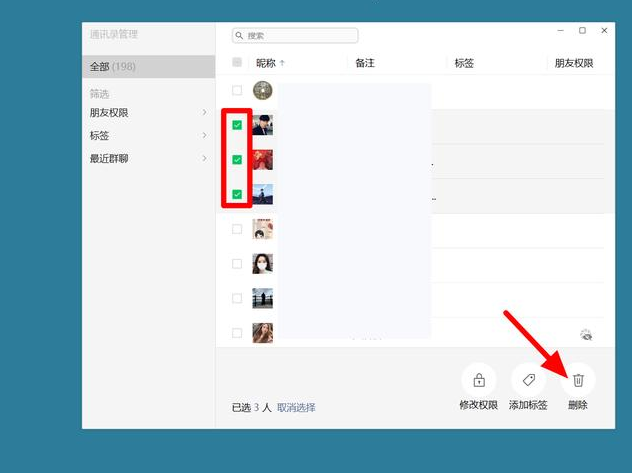632x473 pixels.
Task: Select 全部 (198) in the sidebar
Action: [148, 66]
